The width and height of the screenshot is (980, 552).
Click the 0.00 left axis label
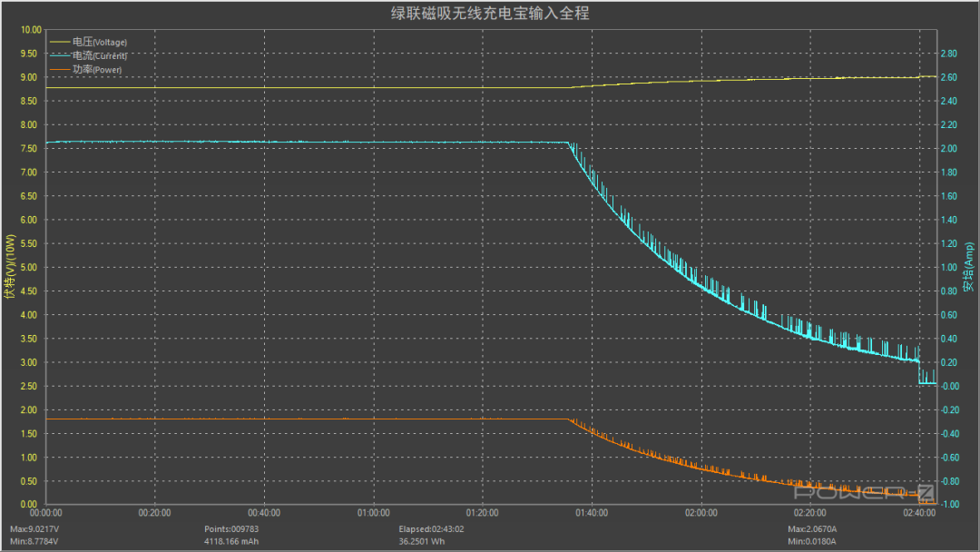pos(29,504)
